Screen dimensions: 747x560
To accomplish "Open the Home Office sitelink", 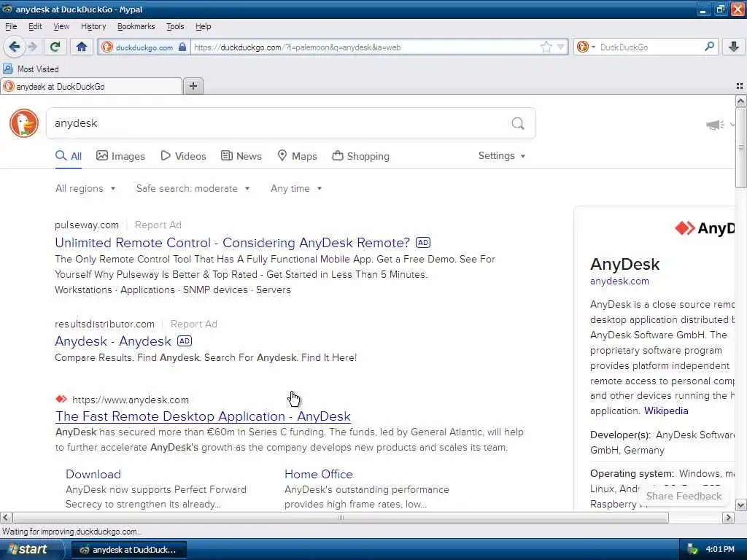I will [x=319, y=474].
